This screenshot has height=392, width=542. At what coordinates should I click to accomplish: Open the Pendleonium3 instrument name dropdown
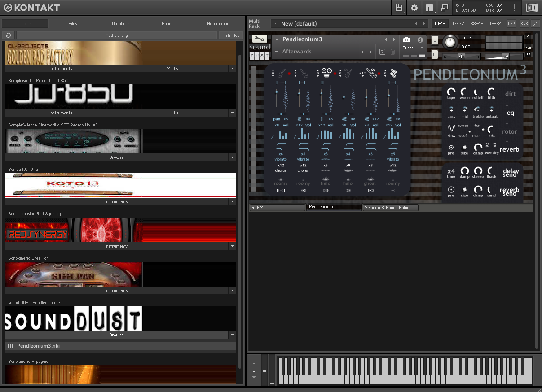pos(278,40)
